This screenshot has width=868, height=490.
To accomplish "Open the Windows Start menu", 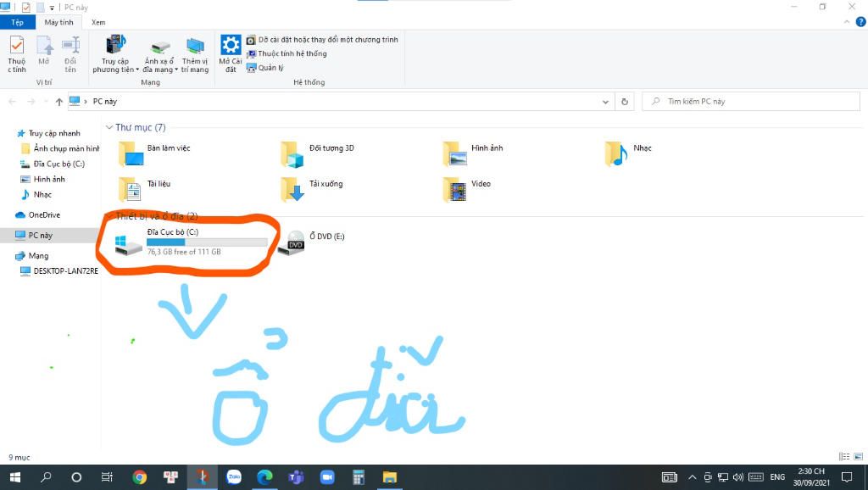I will [15, 477].
